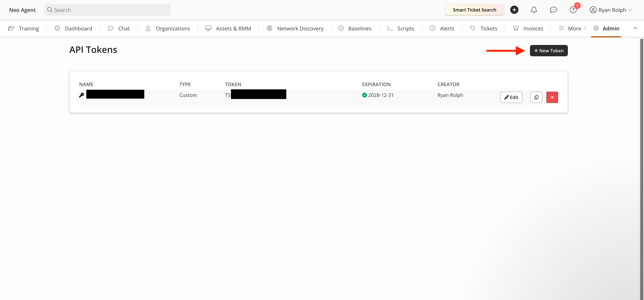The image size is (644, 300).
Task: Open the Organizations tab
Action: (168, 29)
